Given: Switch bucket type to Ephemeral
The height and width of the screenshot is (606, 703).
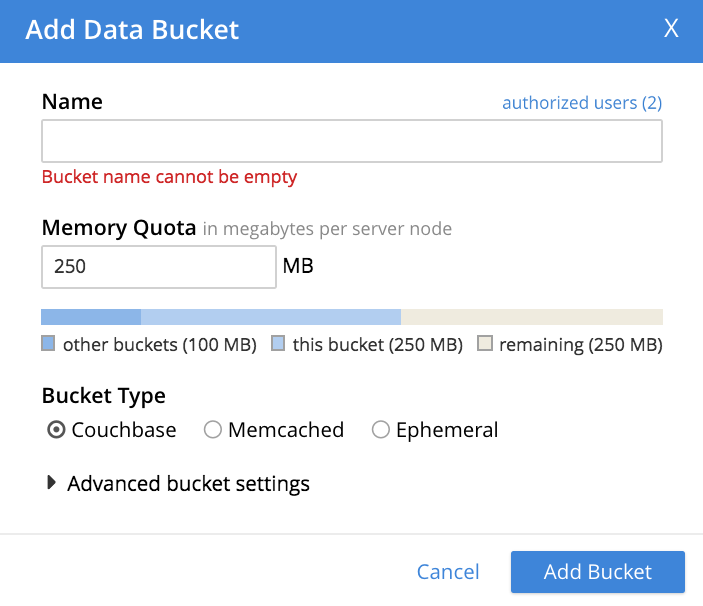Looking at the screenshot, I should [381, 430].
